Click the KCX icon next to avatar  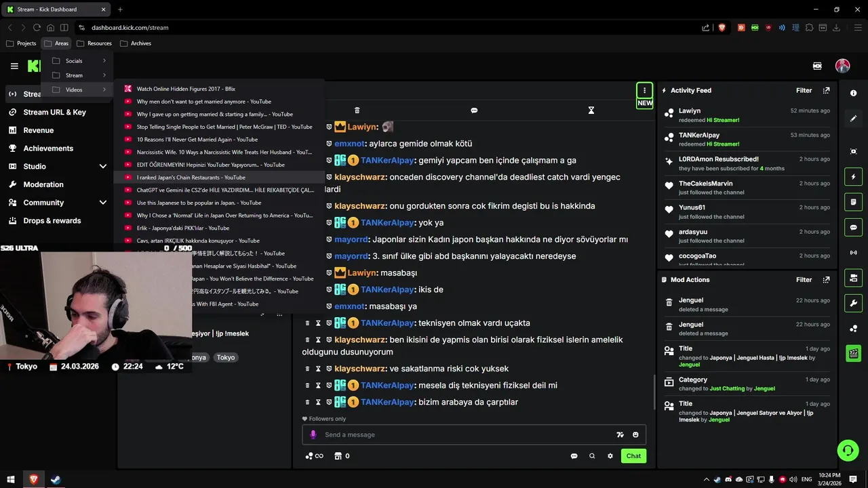point(817,66)
